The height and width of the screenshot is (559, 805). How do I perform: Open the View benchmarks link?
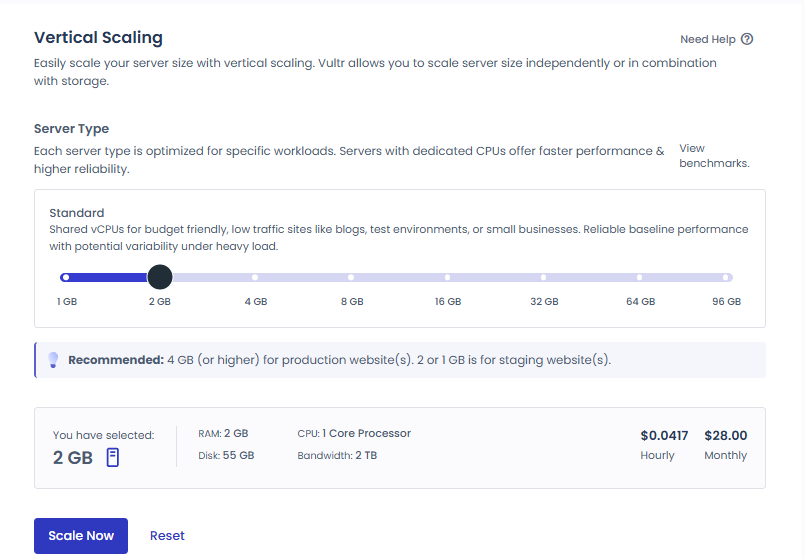[x=714, y=156]
